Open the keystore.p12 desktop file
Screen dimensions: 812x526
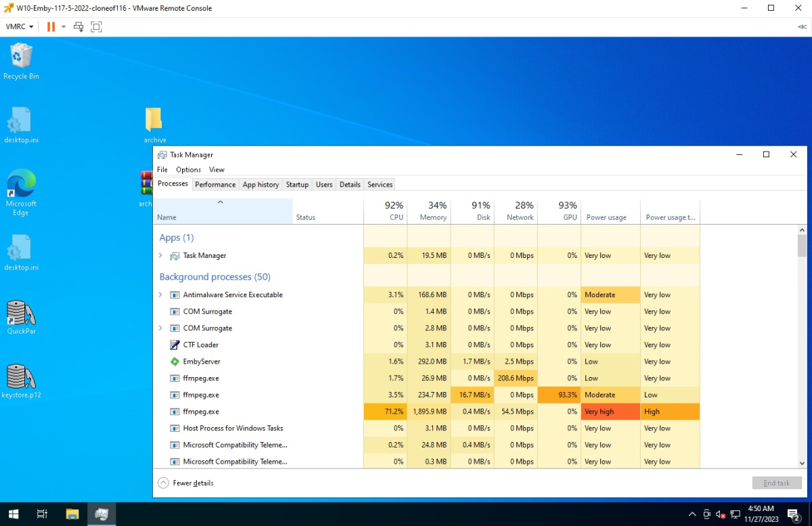(21, 377)
